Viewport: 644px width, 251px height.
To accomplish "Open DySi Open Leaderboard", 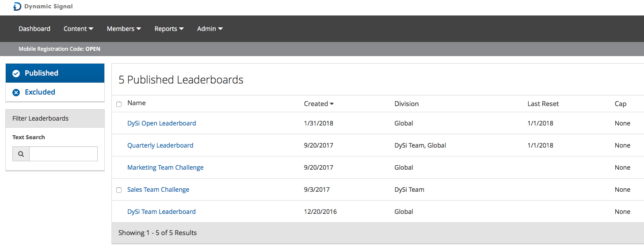I will tap(161, 123).
